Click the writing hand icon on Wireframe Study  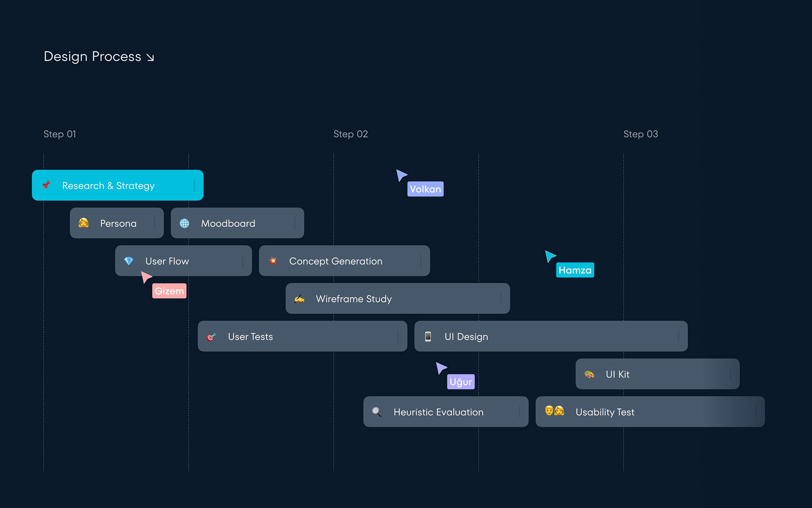[x=299, y=299]
